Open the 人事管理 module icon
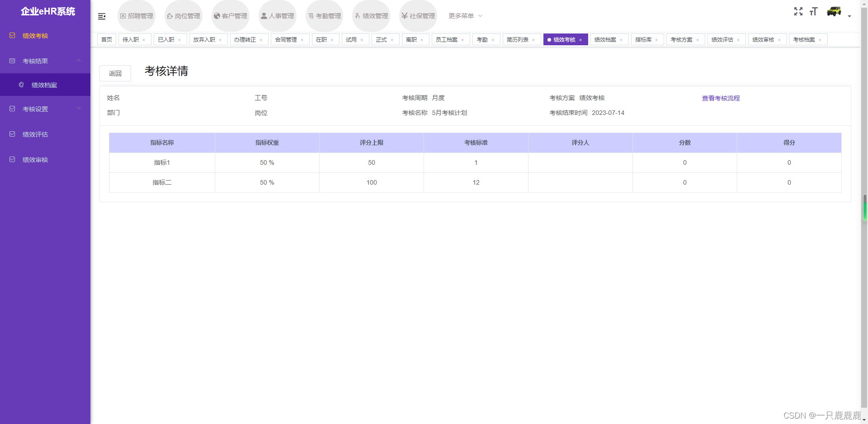 [x=277, y=15]
